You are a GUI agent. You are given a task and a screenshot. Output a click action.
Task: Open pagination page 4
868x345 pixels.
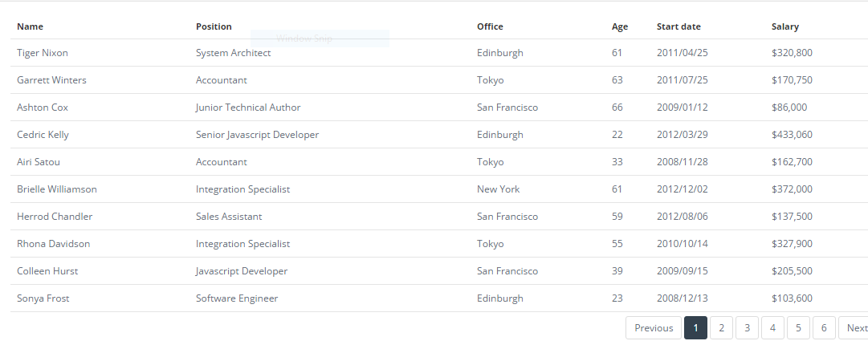tap(772, 328)
